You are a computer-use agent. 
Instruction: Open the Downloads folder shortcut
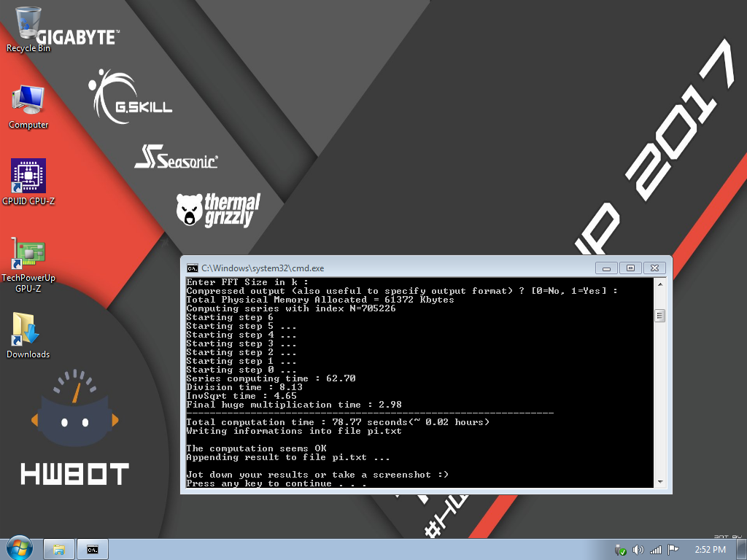click(28, 335)
